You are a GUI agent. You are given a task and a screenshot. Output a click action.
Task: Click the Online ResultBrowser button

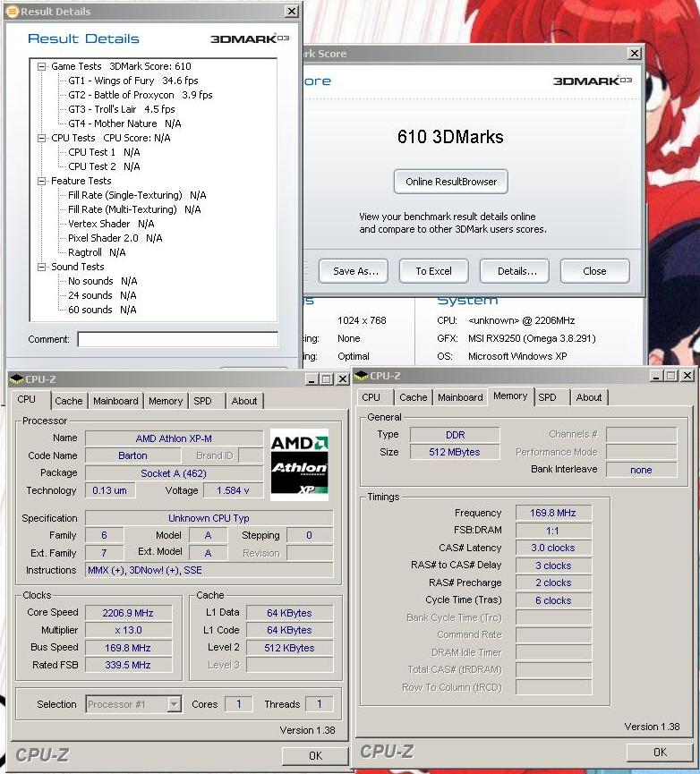pos(451,182)
